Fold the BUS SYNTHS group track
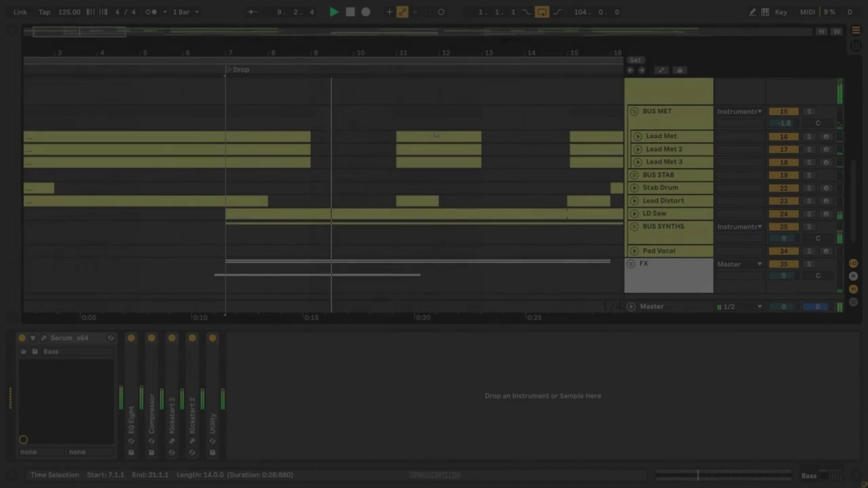This screenshot has width=868, height=488. coord(634,226)
